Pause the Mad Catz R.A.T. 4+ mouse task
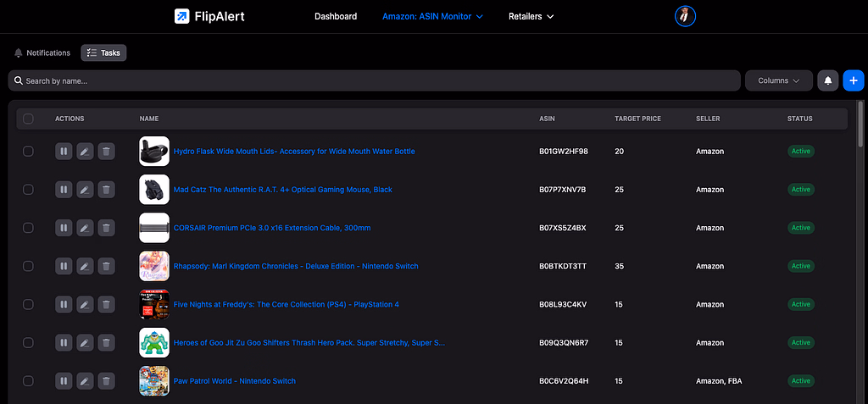The height and width of the screenshot is (404, 868). [64, 189]
